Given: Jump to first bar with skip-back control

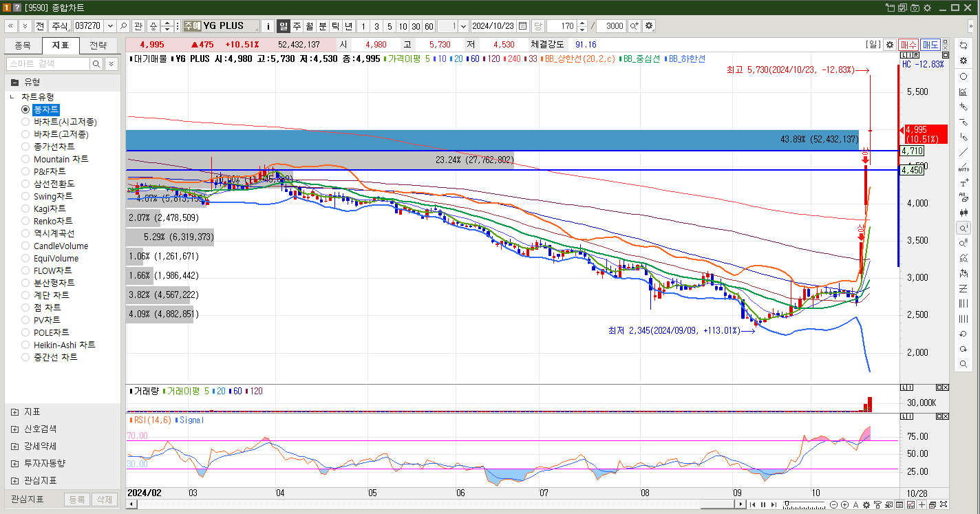Looking at the screenshot, I should [753, 505].
